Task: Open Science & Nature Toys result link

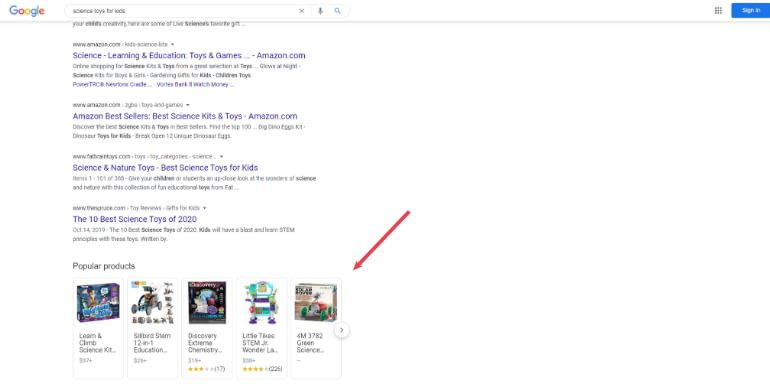Action: [x=165, y=168]
